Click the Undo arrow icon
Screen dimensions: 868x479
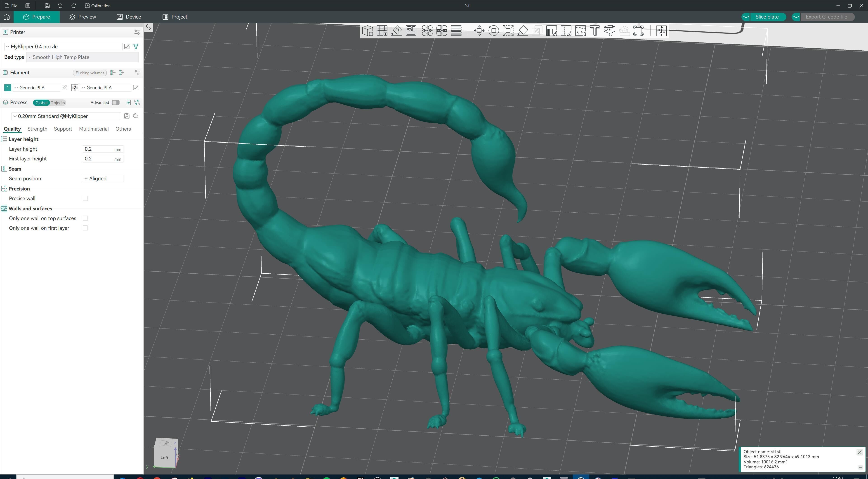60,6
